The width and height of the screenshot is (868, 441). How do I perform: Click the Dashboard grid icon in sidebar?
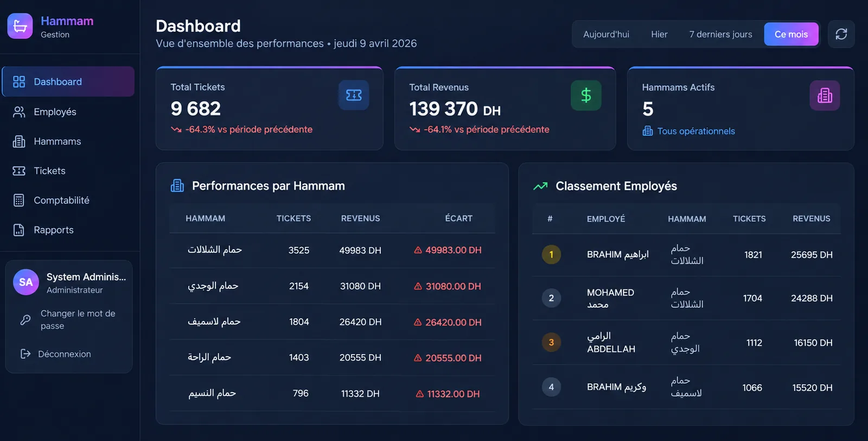19,81
